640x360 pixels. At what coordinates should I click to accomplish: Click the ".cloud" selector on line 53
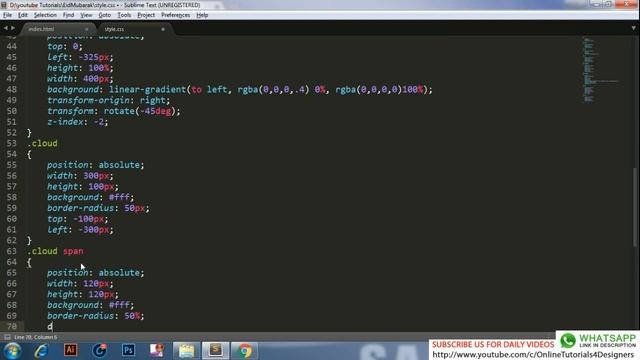[x=42, y=144]
